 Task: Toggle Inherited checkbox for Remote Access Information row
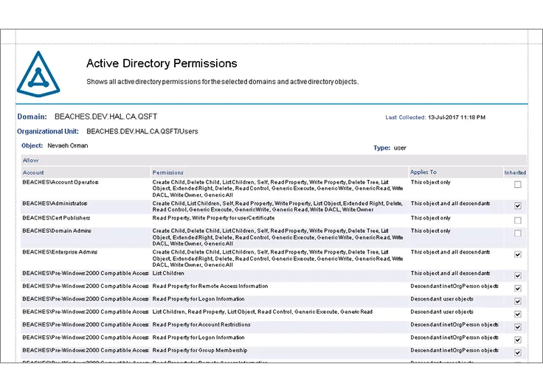[517, 289]
